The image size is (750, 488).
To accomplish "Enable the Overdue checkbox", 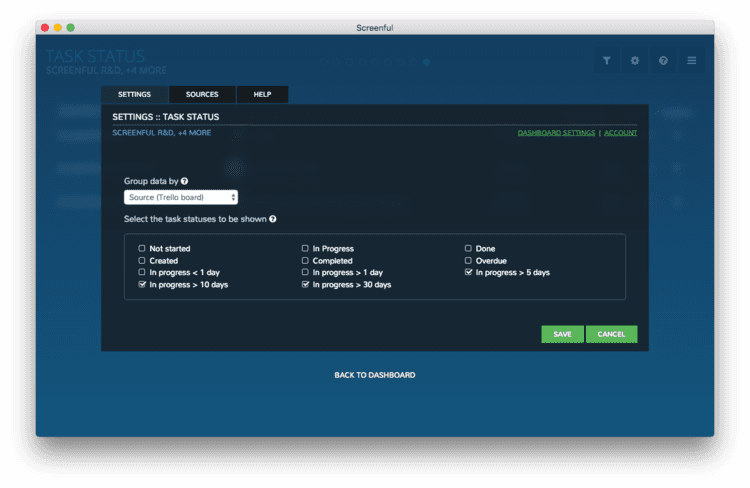I will click(x=468, y=260).
